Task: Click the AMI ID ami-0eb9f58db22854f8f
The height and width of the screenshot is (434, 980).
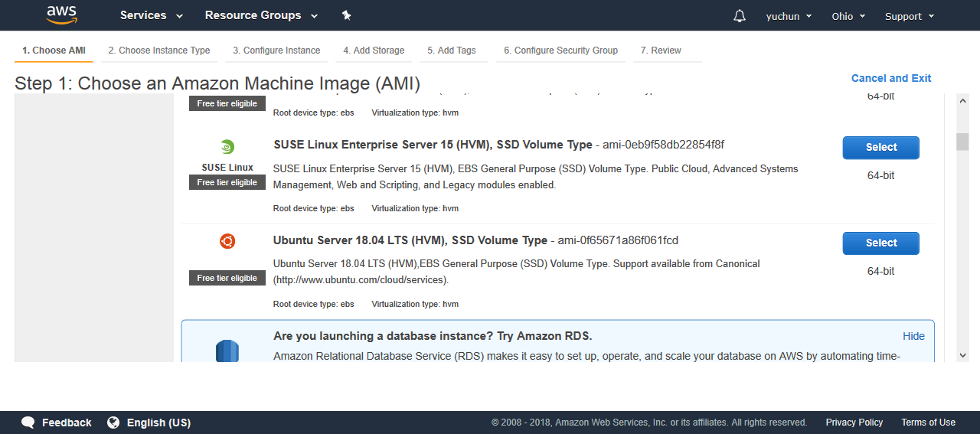Action: tap(663, 145)
